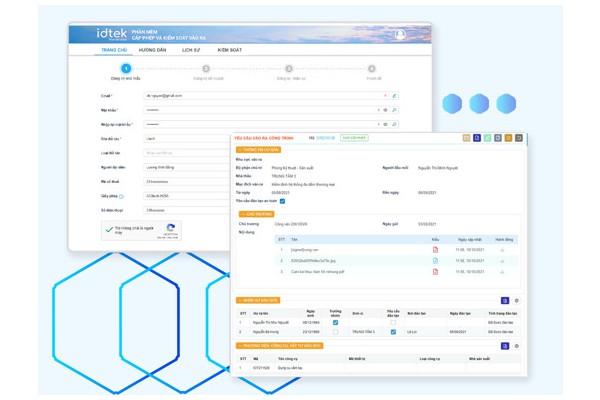Uncheck Yêu cầu đào tạo for personnel row 2
Viewport: 600px width, 400px height.
coord(393,332)
